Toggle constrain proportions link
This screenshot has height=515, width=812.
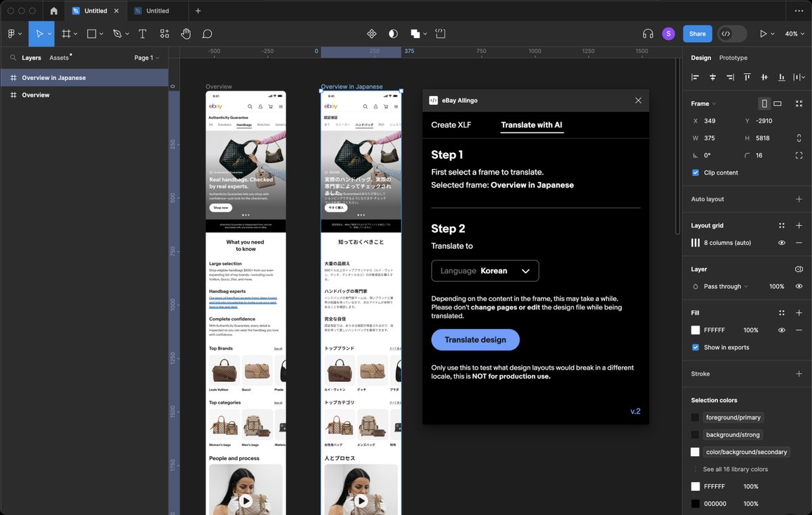[799, 138]
